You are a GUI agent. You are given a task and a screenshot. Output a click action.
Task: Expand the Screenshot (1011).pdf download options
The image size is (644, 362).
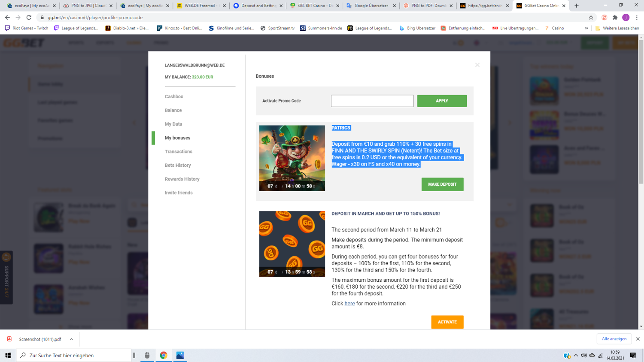tap(71, 339)
